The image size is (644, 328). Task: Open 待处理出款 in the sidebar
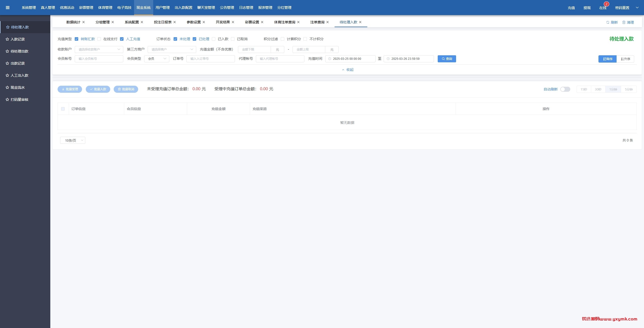(25, 51)
